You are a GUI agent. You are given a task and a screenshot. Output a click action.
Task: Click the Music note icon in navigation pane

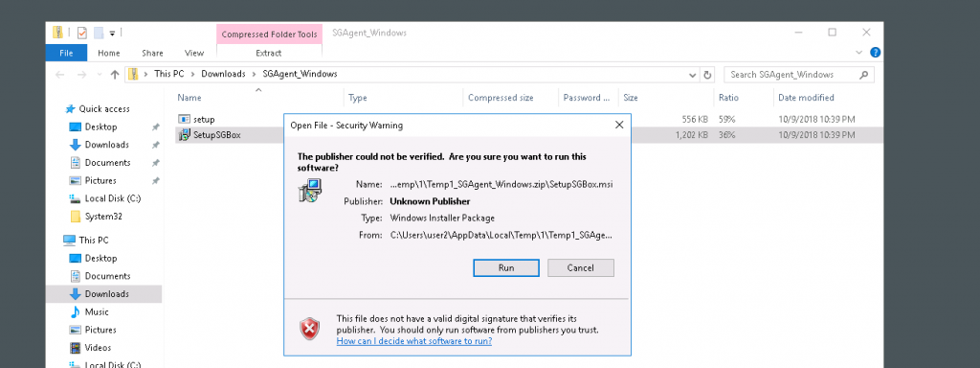[x=75, y=311]
